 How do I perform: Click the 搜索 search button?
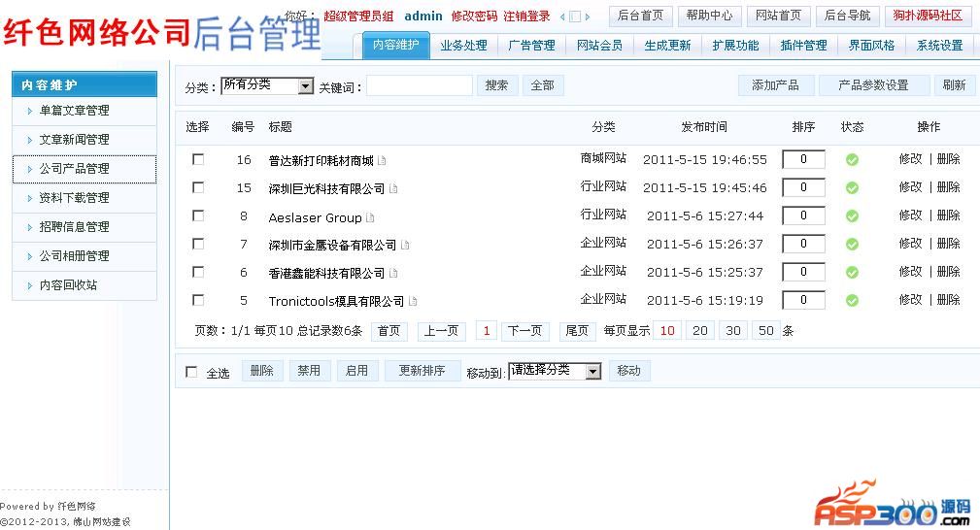497,85
